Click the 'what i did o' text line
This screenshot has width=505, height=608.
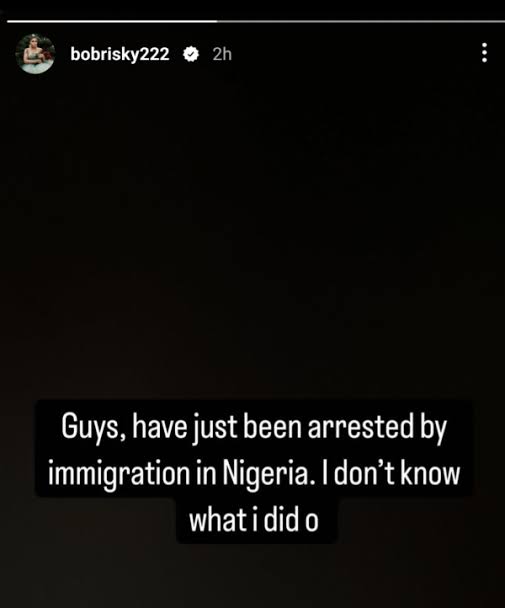(x=254, y=520)
